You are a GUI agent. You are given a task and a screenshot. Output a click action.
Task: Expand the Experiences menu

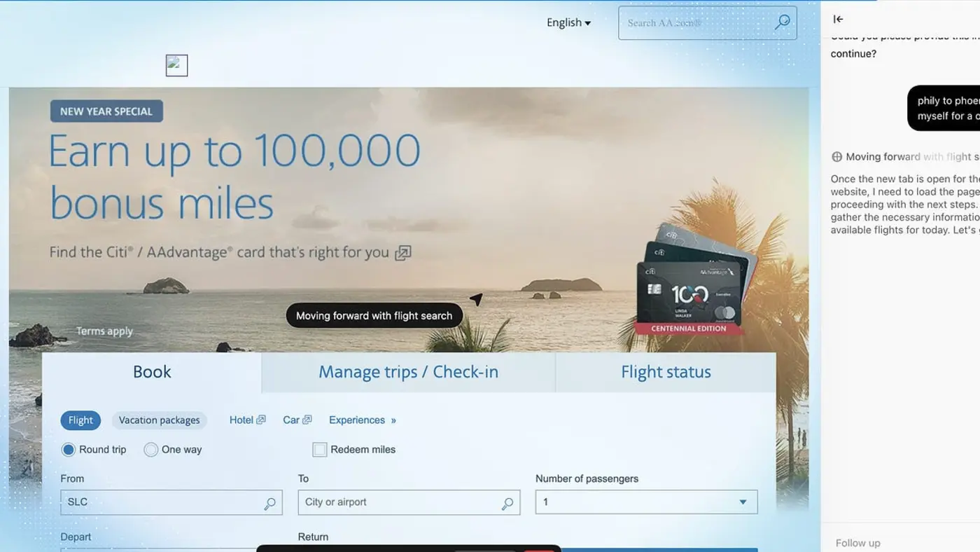[x=362, y=420]
